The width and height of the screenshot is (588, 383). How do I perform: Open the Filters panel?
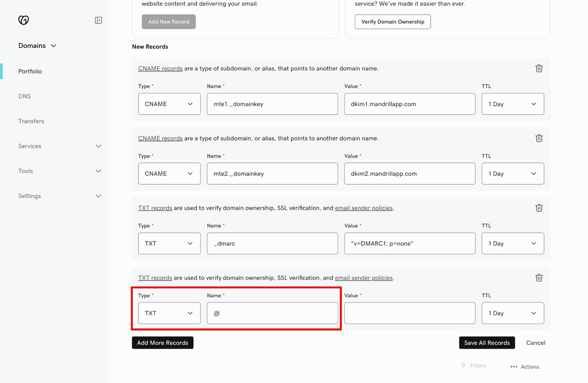(474, 365)
